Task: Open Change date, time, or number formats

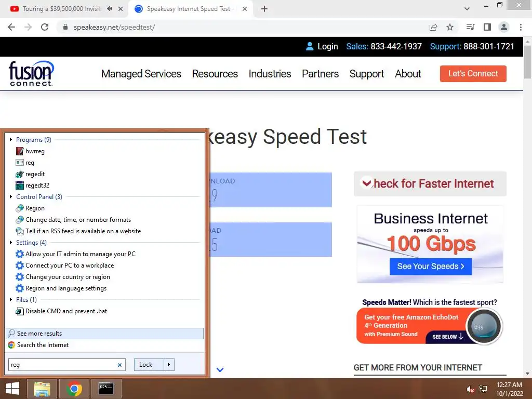Action: click(x=73, y=220)
